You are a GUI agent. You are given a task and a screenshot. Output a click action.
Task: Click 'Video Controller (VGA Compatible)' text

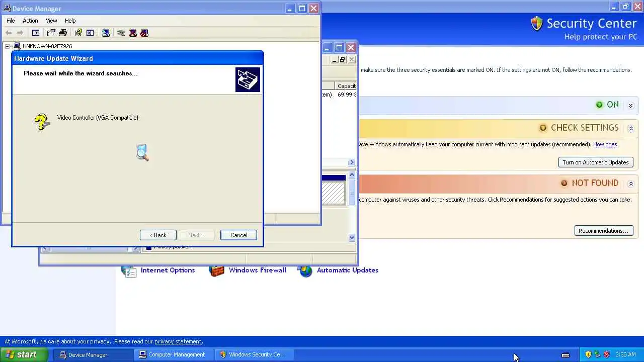pos(98,118)
